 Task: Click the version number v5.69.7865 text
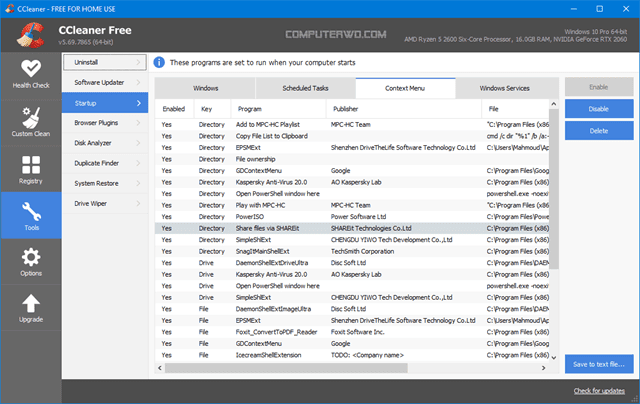click(x=86, y=42)
